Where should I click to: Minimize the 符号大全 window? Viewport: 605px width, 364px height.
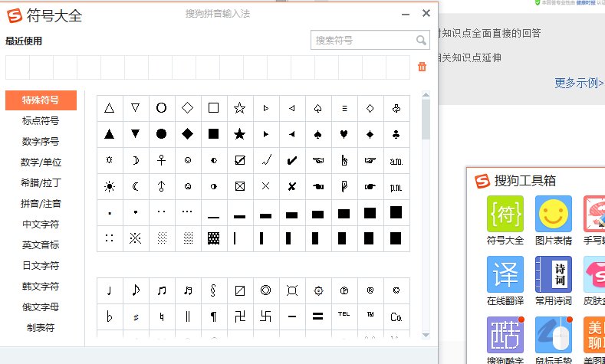point(406,15)
